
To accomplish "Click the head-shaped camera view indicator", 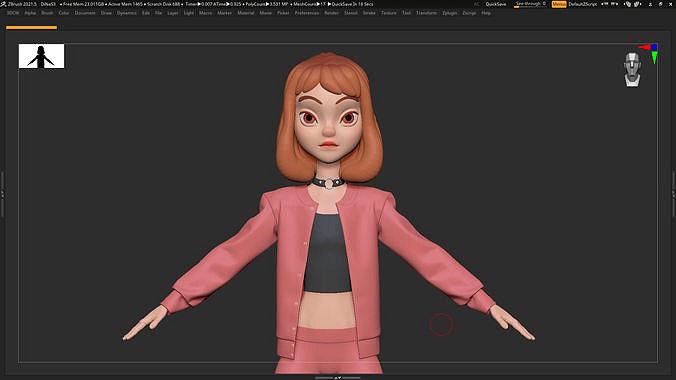I will click(x=632, y=69).
